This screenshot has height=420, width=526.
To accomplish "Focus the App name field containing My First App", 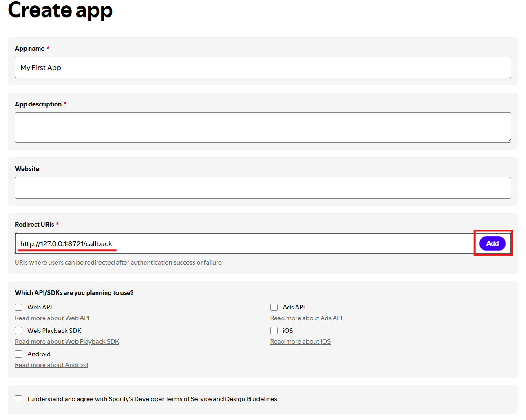I will click(x=263, y=67).
